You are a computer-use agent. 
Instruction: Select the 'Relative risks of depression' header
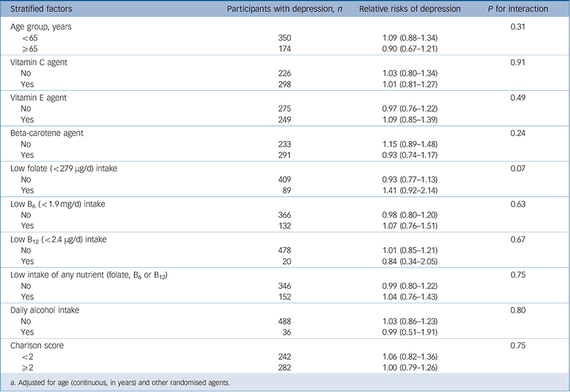(409, 9)
